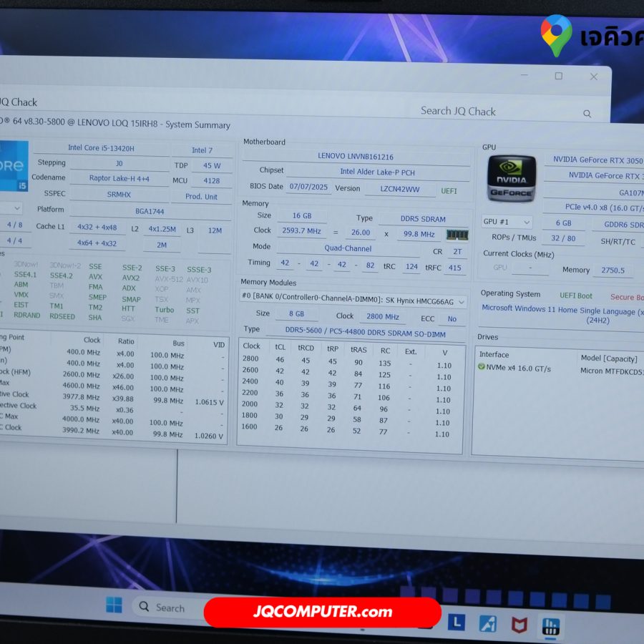Screen dimensions: 644x644
Task: Click the BIOS Date 07/07/2025
Action: [308, 187]
